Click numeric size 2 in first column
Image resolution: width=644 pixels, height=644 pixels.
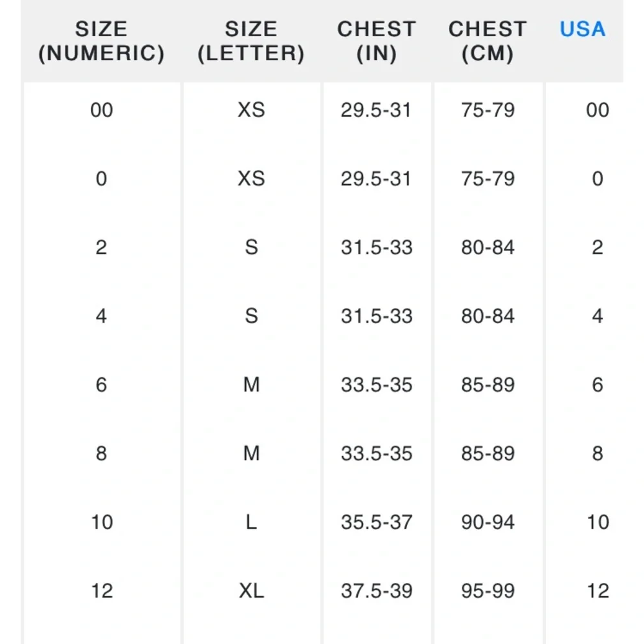(x=102, y=247)
